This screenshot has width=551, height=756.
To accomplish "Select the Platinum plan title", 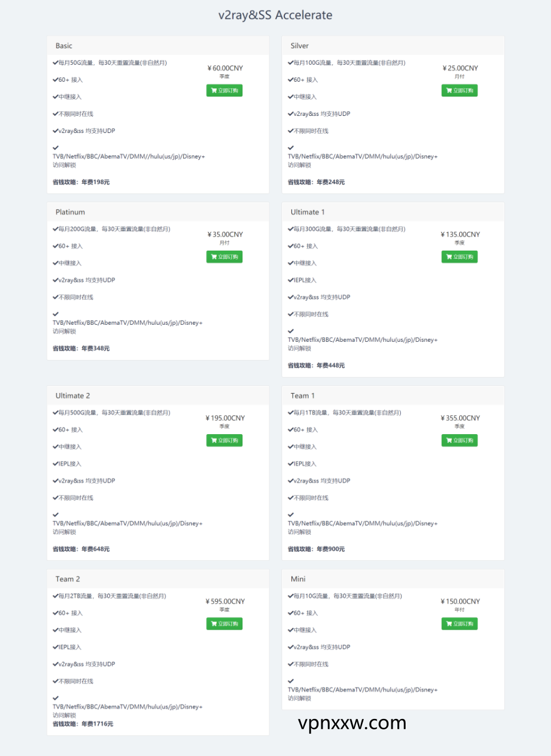I will point(70,212).
